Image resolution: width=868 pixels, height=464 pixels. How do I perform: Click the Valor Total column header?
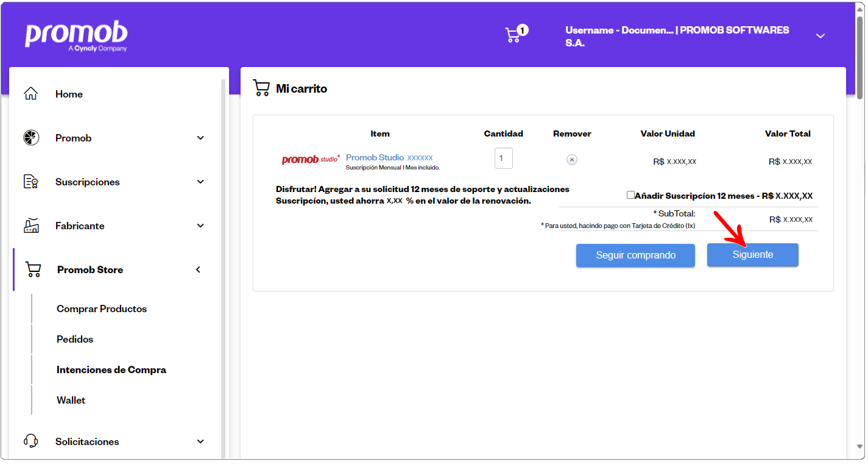tap(788, 134)
